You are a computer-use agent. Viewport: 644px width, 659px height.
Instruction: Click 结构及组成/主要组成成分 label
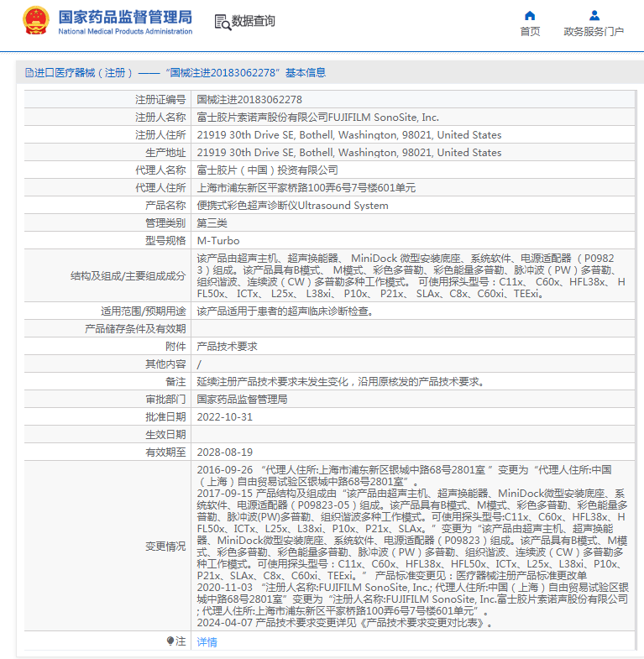[x=128, y=275]
